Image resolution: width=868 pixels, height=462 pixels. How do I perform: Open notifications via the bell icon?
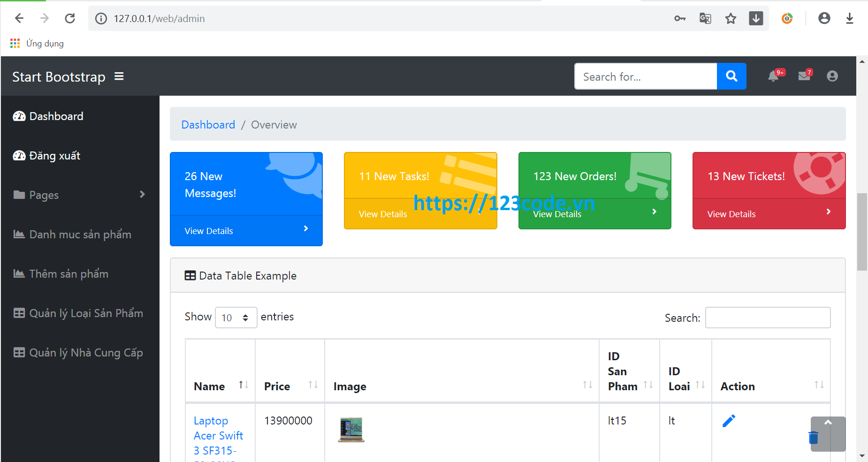point(774,76)
